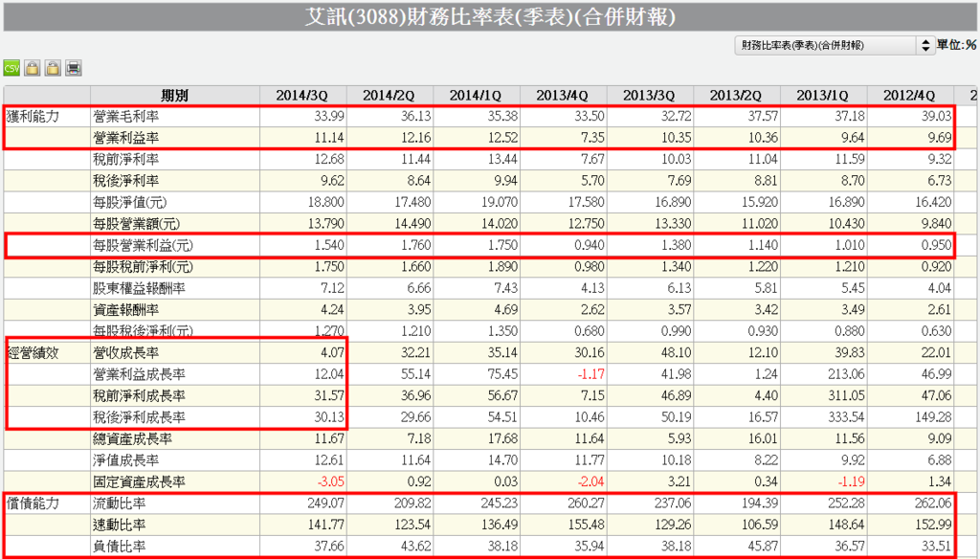
Task: Select the 2014/2Q column header
Action: [389, 96]
